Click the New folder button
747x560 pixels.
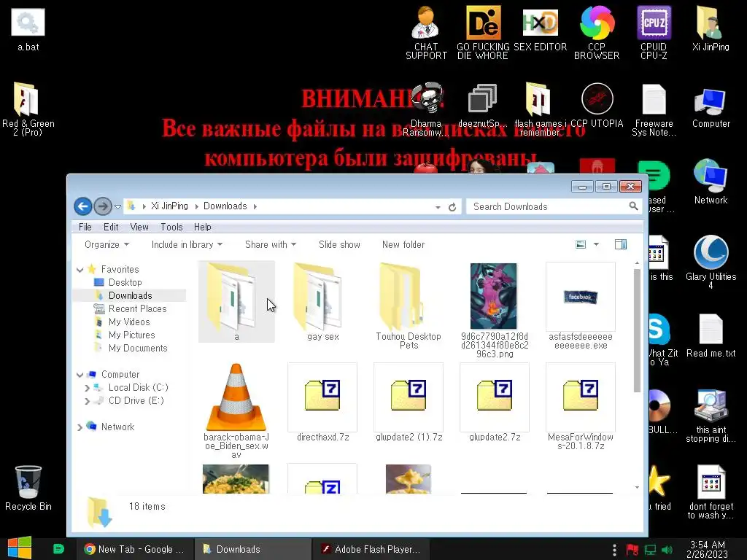[403, 244]
